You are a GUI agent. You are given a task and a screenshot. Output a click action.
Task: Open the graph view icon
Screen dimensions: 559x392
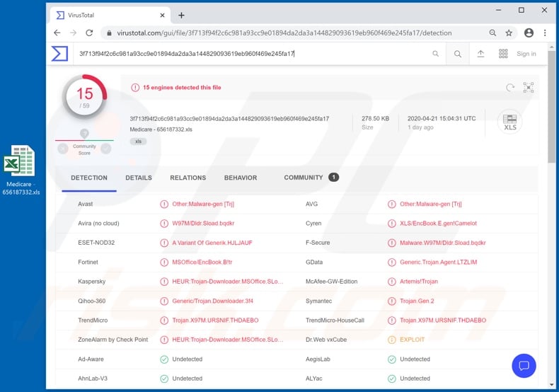pos(529,87)
